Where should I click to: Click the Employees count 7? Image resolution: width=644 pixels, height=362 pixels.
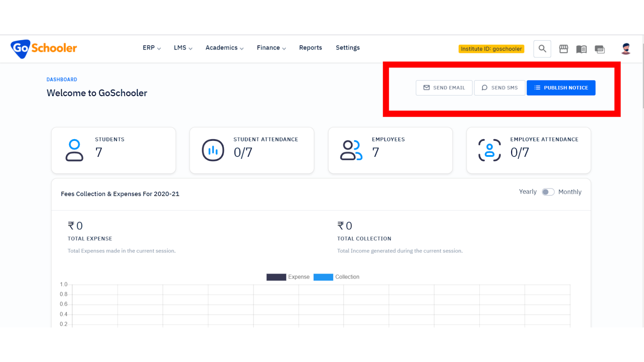[x=376, y=152]
